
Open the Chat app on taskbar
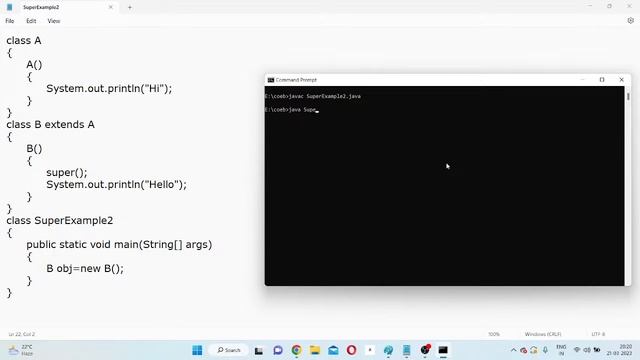278,350
